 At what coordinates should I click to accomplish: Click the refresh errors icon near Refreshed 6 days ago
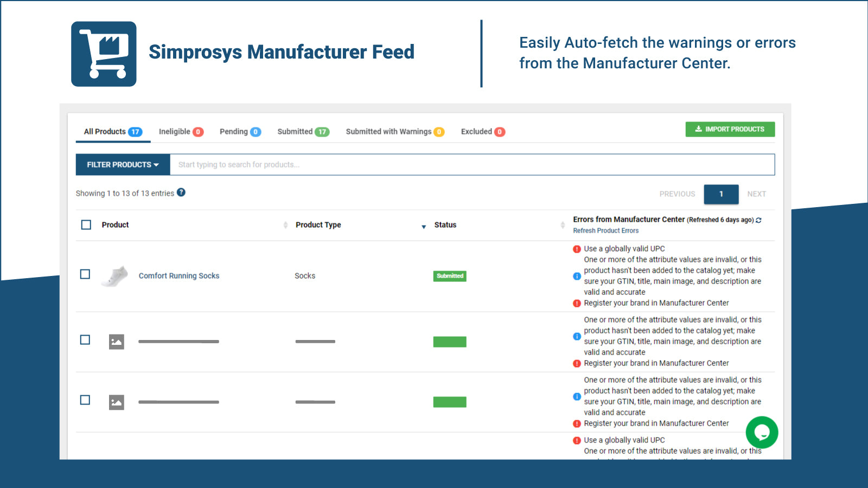click(x=758, y=220)
